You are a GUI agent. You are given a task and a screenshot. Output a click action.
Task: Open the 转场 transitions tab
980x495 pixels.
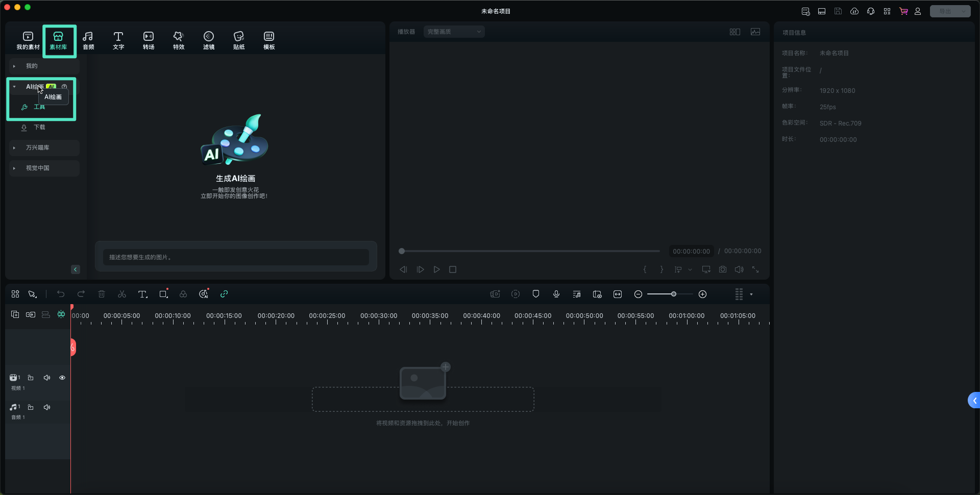[x=149, y=40]
